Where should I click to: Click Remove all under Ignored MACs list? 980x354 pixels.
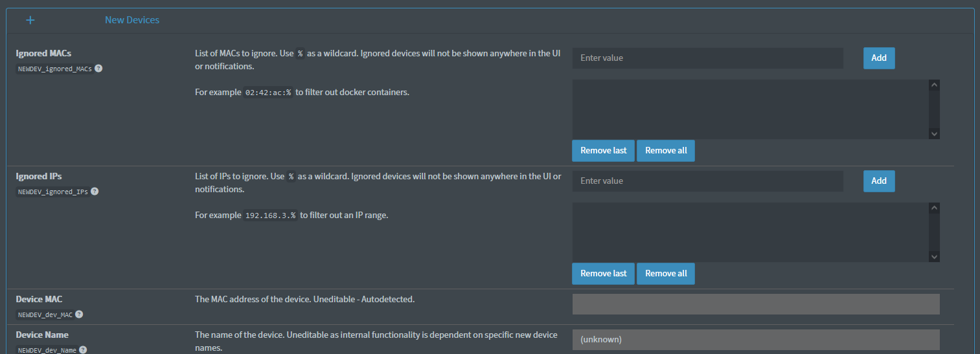tap(665, 151)
